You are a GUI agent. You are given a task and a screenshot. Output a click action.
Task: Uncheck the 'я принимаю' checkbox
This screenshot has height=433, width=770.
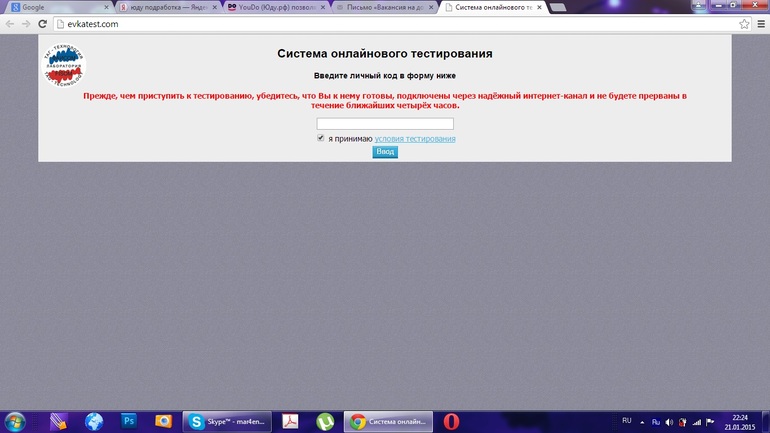[x=321, y=138]
